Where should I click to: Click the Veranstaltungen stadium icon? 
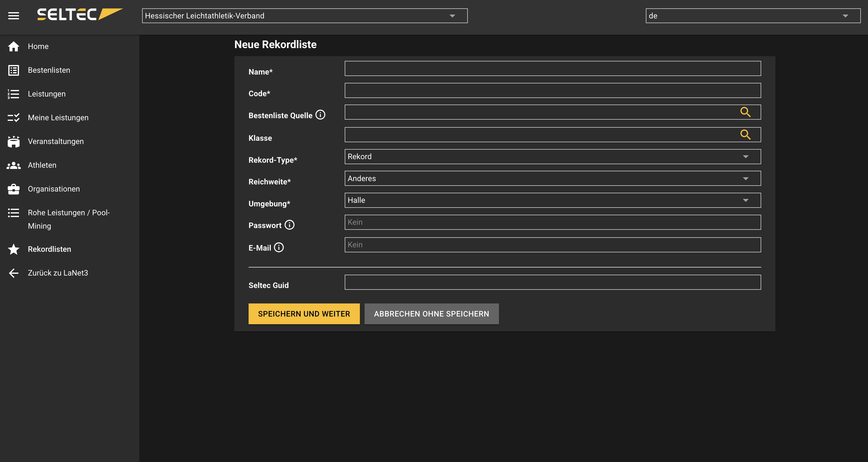pos(13,142)
